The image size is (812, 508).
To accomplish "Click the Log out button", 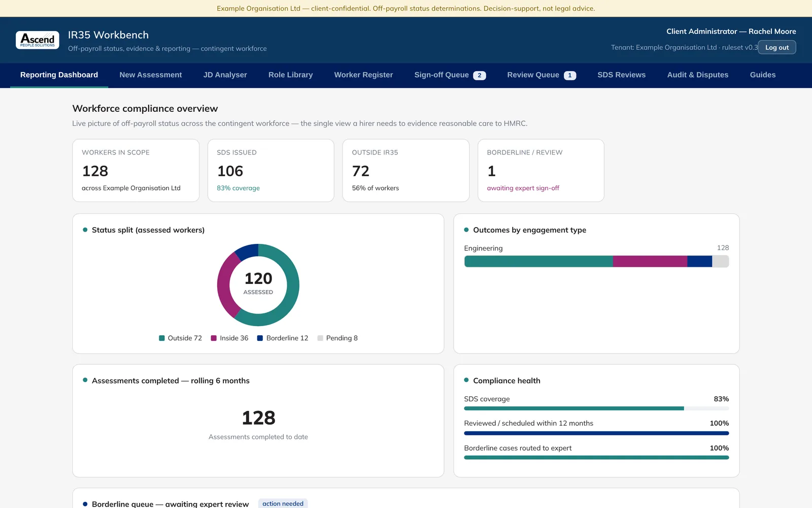I will click(777, 47).
